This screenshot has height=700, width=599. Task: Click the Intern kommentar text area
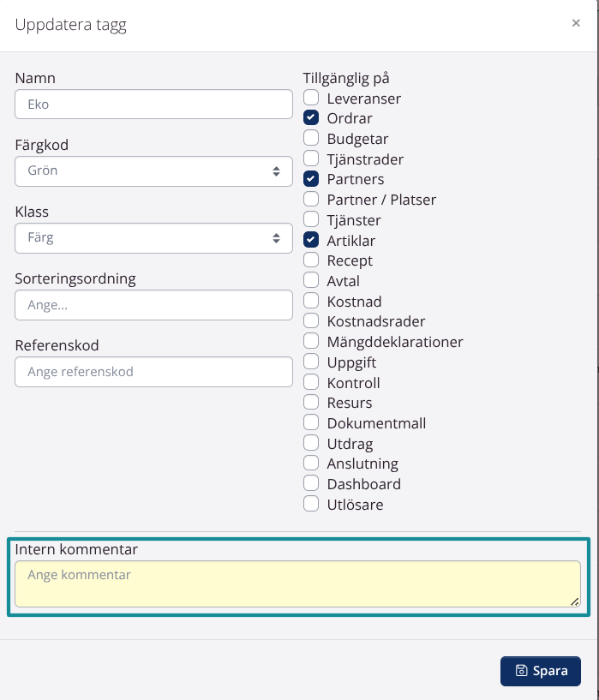(x=297, y=583)
